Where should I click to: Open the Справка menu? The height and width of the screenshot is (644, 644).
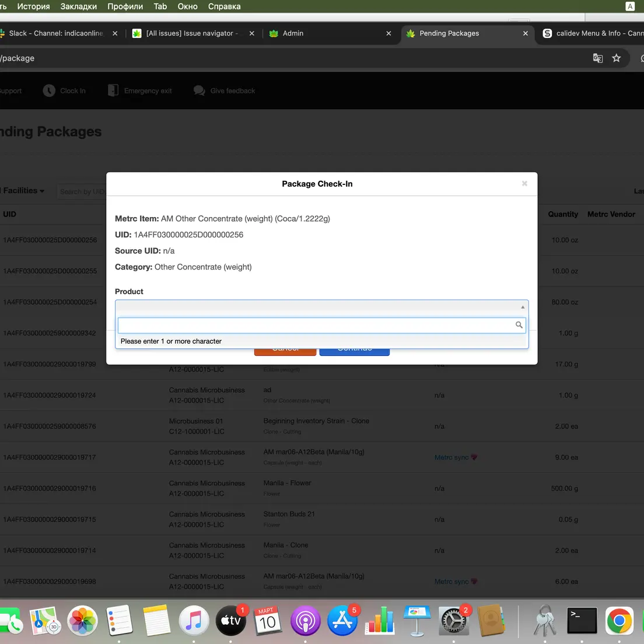click(224, 6)
